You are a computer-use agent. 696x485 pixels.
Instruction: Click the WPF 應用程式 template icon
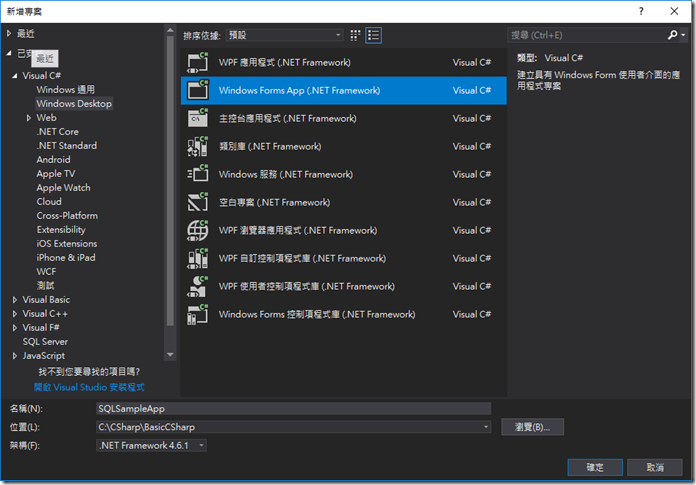[198, 63]
